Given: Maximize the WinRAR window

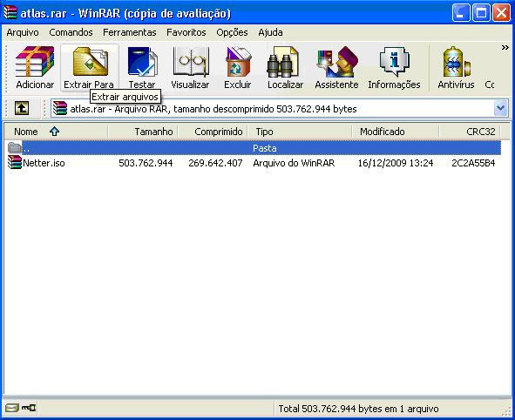Looking at the screenshot, I should click(x=481, y=13).
